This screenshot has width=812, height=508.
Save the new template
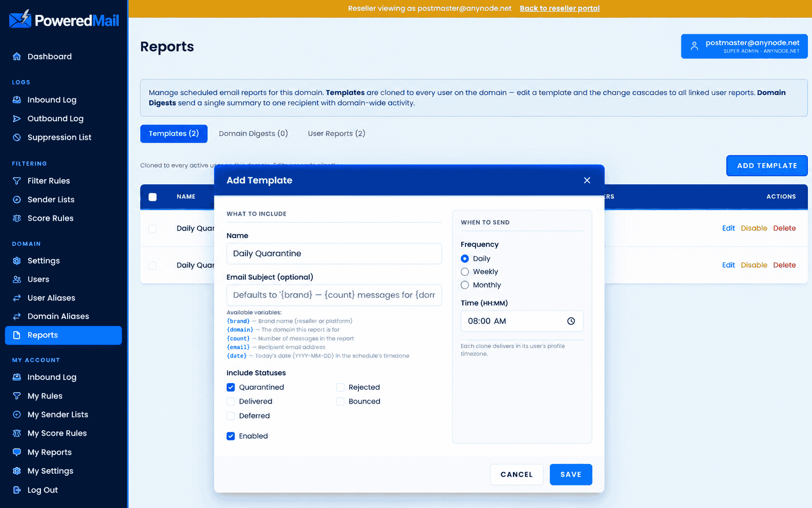point(571,475)
